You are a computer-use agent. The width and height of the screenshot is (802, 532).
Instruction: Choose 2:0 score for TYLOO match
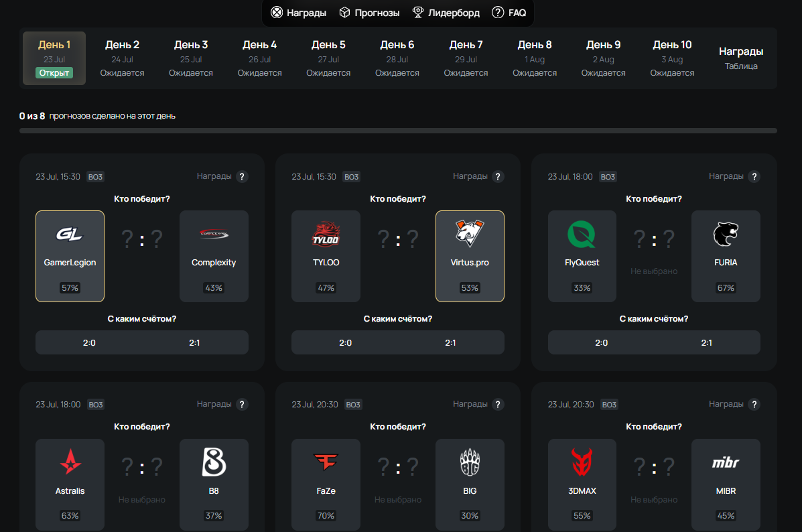pyautogui.click(x=345, y=343)
